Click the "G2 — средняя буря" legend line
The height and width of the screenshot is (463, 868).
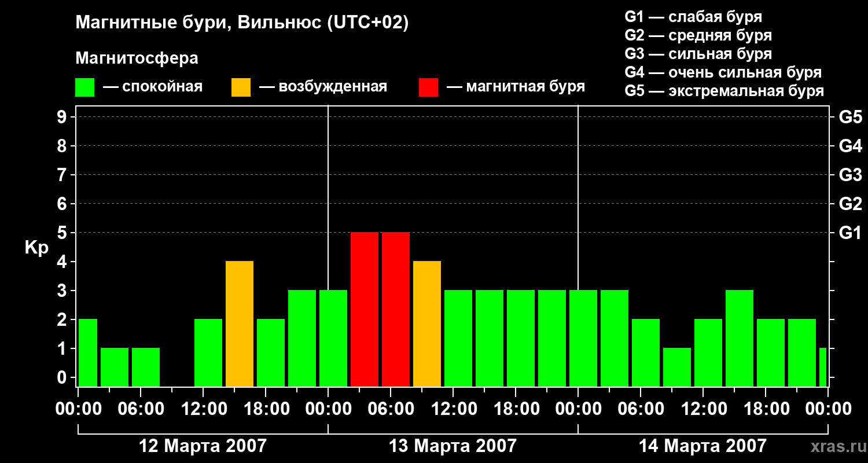pos(698,35)
